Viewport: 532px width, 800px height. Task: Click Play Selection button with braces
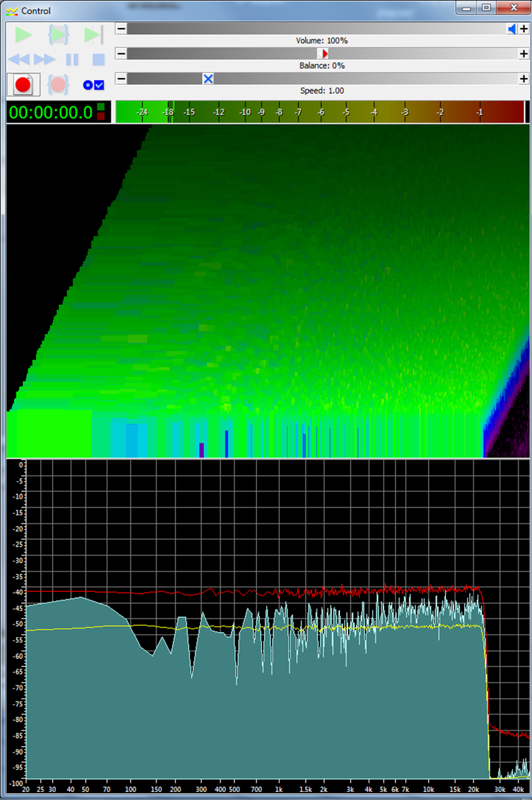point(59,35)
